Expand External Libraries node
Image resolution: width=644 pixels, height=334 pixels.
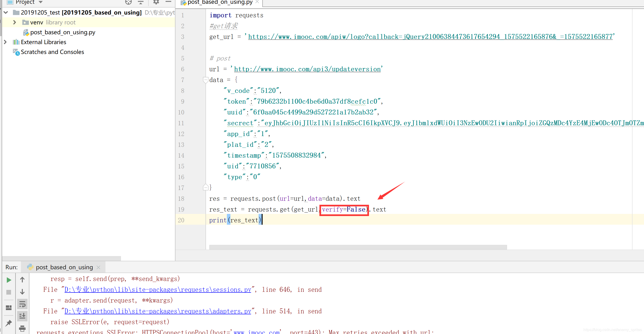pyautogui.click(x=5, y=42)
